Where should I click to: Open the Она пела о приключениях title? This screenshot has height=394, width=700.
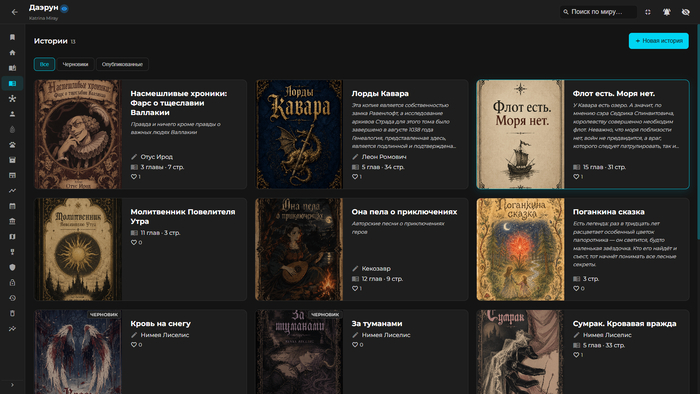point(404,212)
